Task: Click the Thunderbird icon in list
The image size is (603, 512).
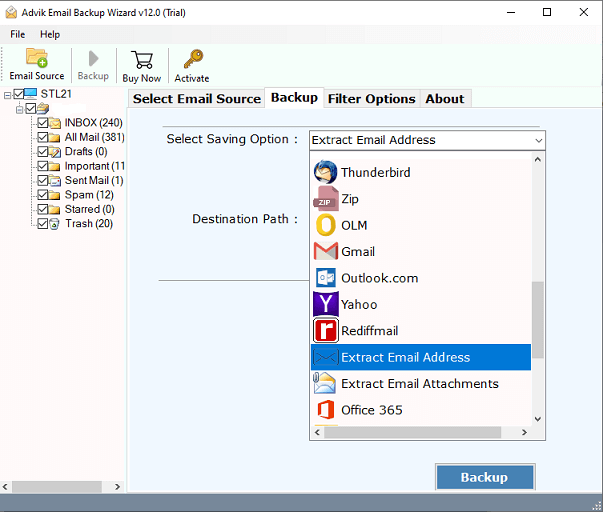Action: click(x=325, y=172)
